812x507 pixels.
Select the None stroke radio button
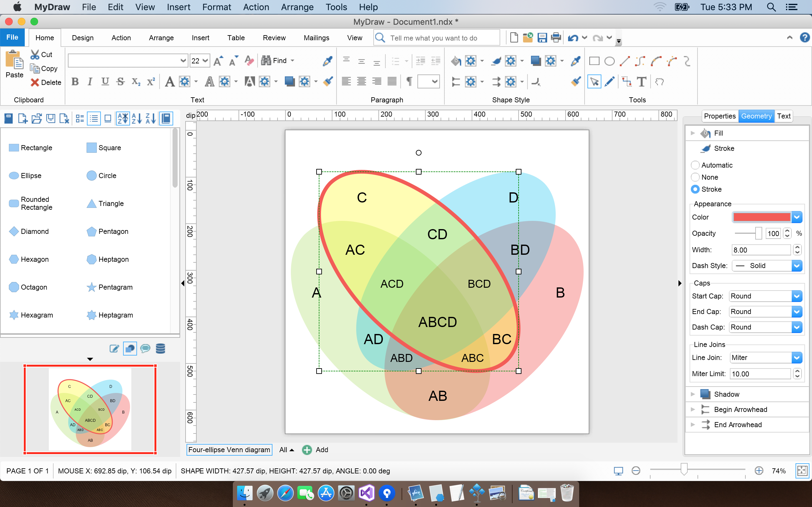coord(696,177)
